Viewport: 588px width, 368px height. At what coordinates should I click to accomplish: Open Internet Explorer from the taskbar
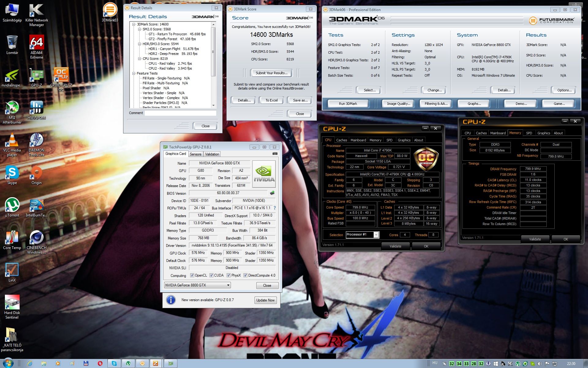pyautogui.click(x=30, y=363)
